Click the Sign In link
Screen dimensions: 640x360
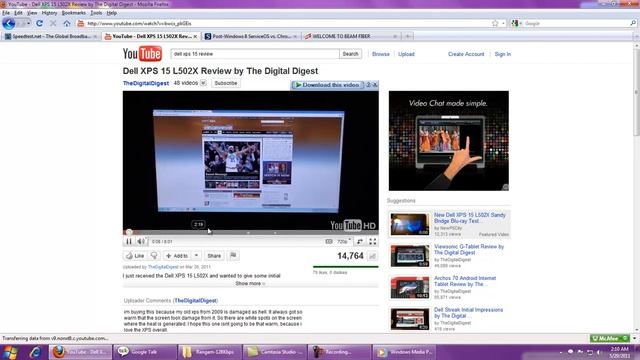click(x=502, y=54)
